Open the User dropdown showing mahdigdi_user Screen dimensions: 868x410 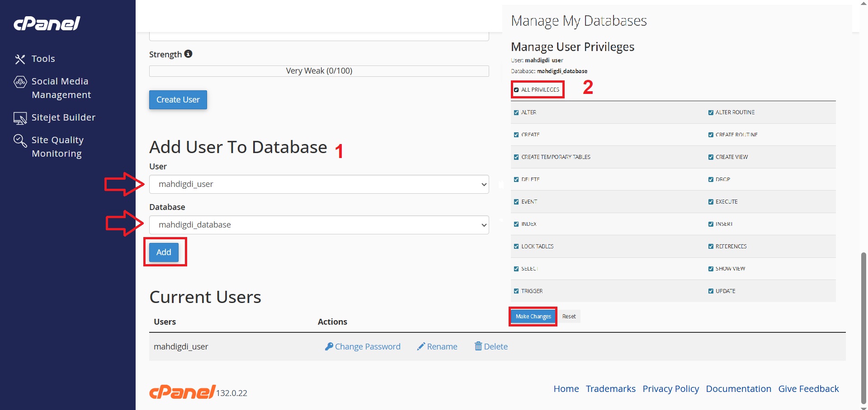pos(319,184)
